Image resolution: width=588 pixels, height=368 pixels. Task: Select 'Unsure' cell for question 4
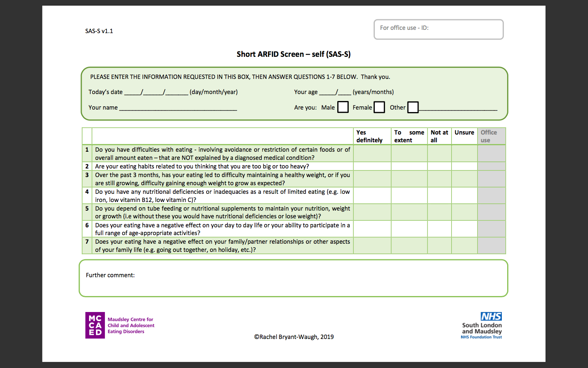pos(464,196)
